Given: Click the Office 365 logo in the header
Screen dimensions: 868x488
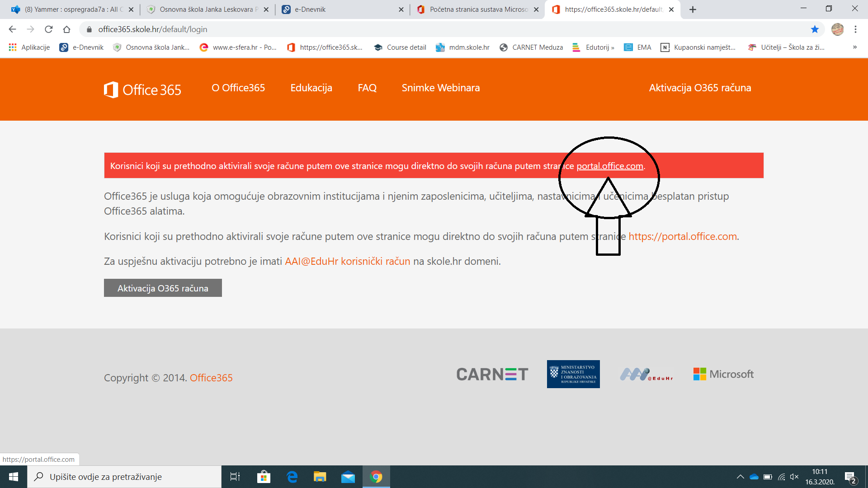Looking at the screenshot, I should (x=142, y=89).
